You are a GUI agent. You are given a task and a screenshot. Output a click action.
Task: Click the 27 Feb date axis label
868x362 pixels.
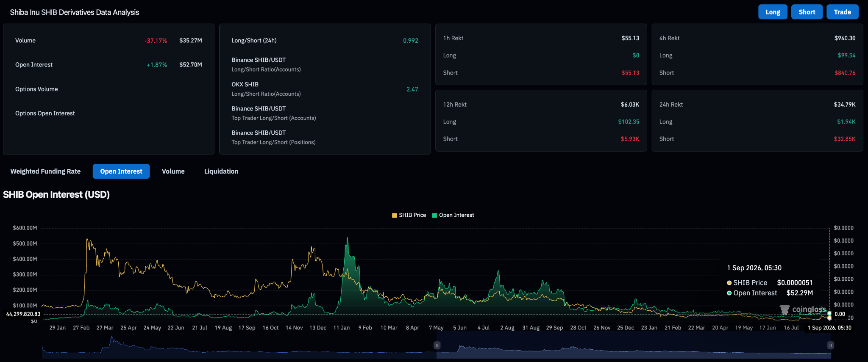(x=81, y=328)
